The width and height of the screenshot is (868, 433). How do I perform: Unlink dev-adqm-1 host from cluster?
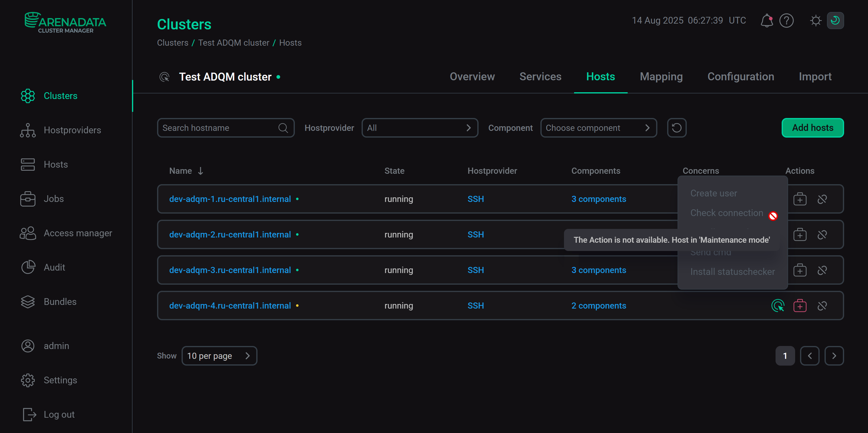pyautogui.click(x=822, y=199)
